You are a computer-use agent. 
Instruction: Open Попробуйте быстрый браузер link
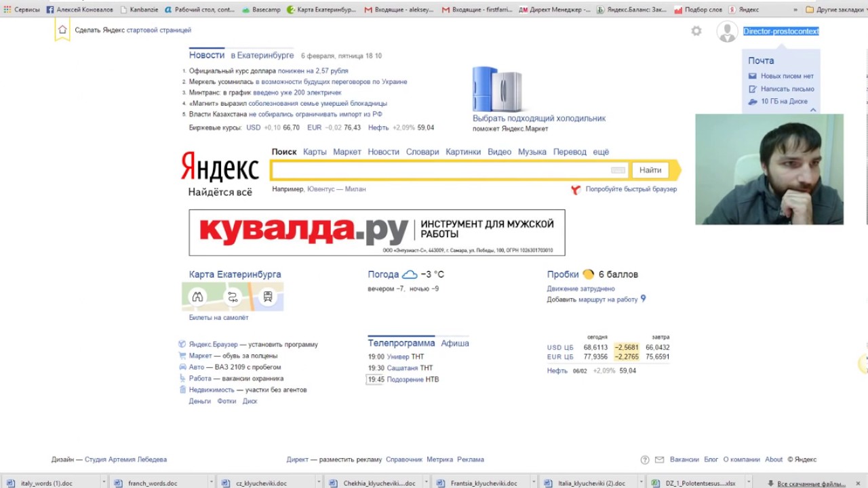pos(631,189)
